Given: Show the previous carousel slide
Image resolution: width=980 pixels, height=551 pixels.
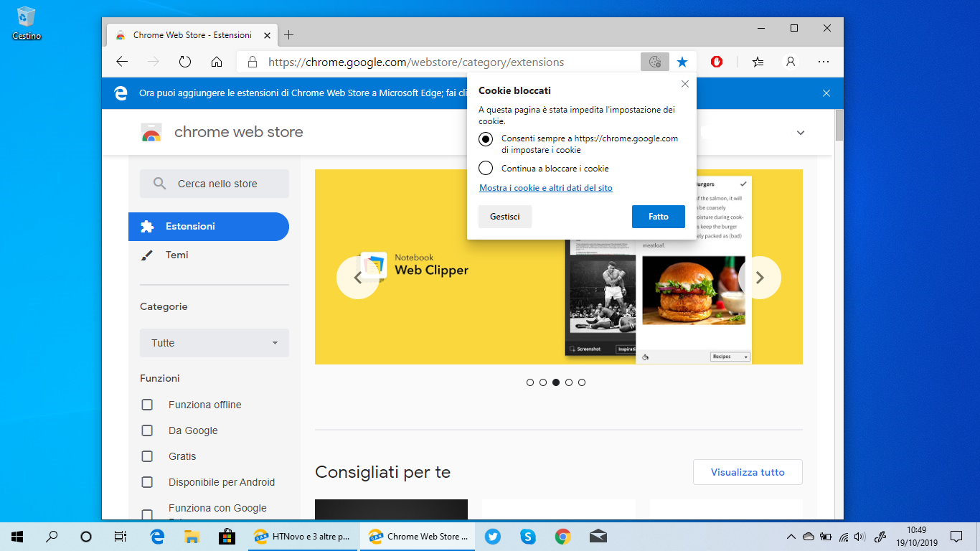Looking at the screenshot, I should [358, 278].
